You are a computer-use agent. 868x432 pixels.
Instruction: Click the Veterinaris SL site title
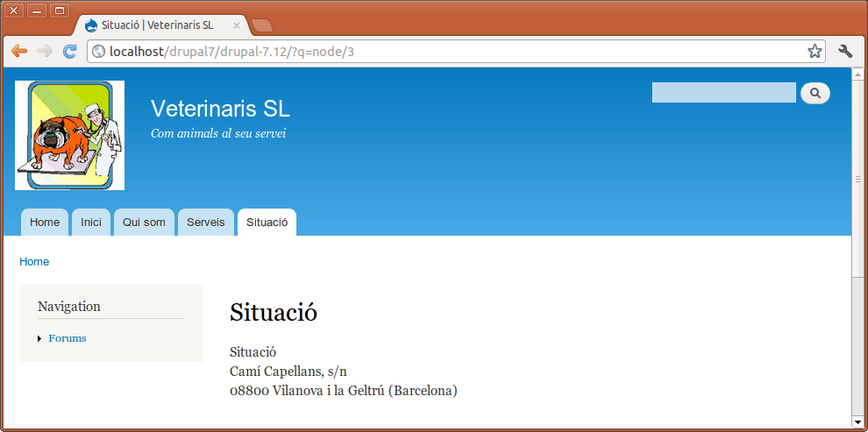[x=220, y=109]
